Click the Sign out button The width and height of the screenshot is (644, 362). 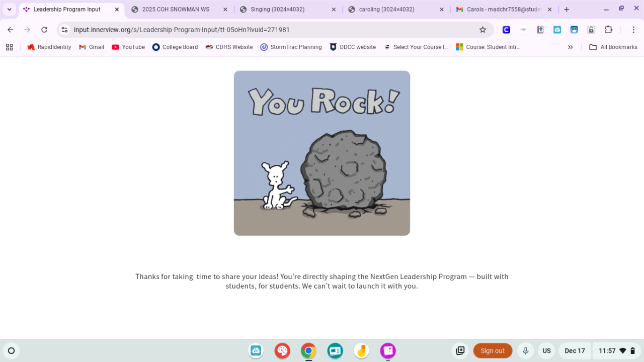tap(493, 350)
